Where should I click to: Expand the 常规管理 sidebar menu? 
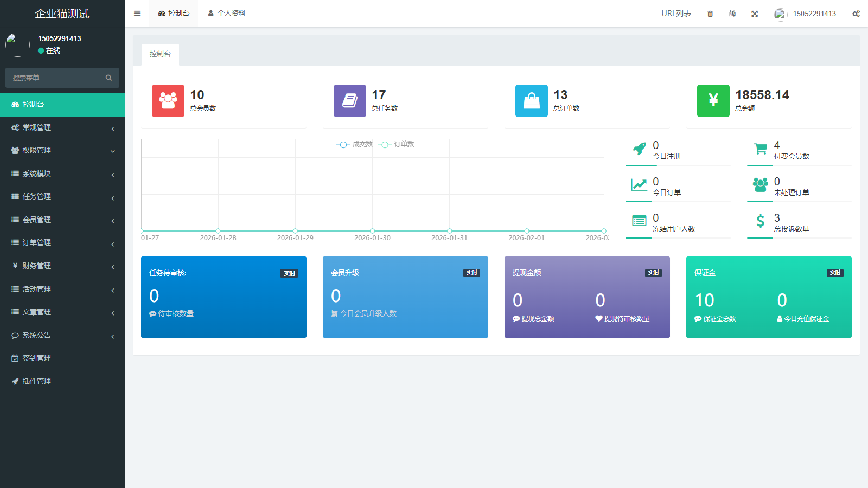coord(62,127)
